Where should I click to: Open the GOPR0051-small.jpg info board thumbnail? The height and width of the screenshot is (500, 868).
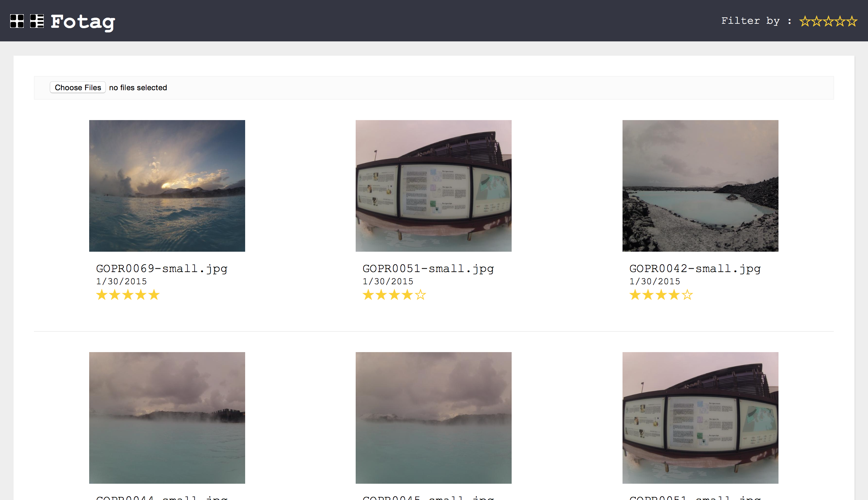(433, 186)
